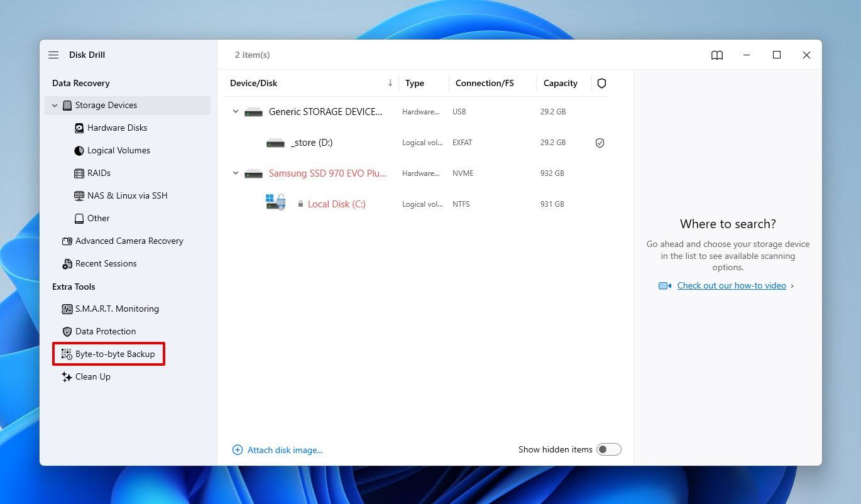Click the Other devices icon

click(x=79, y=219)
